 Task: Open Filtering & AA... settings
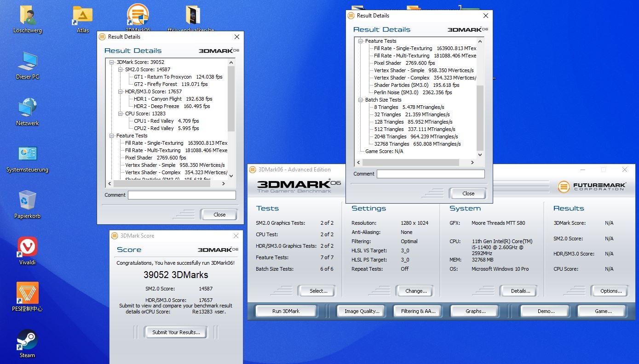(418, 311)
